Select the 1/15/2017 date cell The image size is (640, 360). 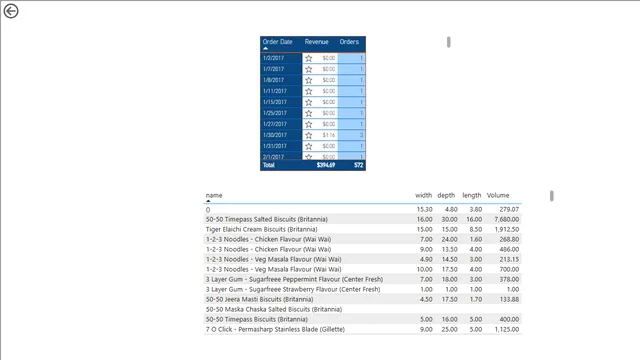281,102
